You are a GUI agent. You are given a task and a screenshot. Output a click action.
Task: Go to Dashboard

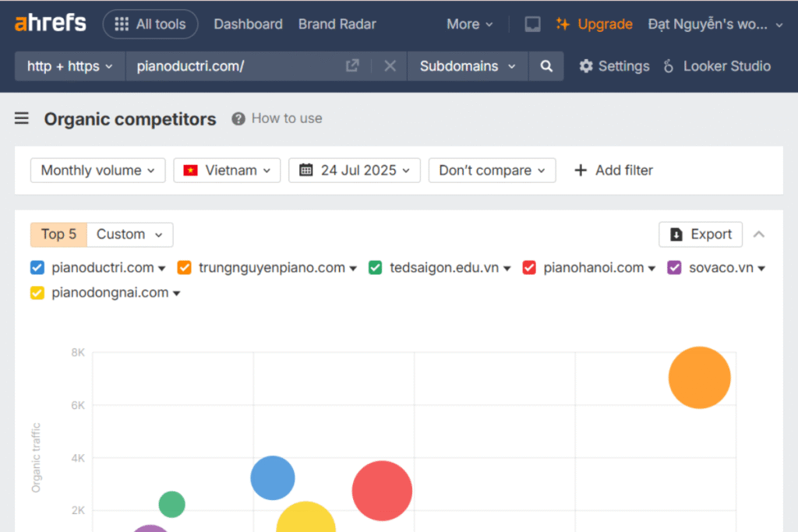click(x=248, y=24)
